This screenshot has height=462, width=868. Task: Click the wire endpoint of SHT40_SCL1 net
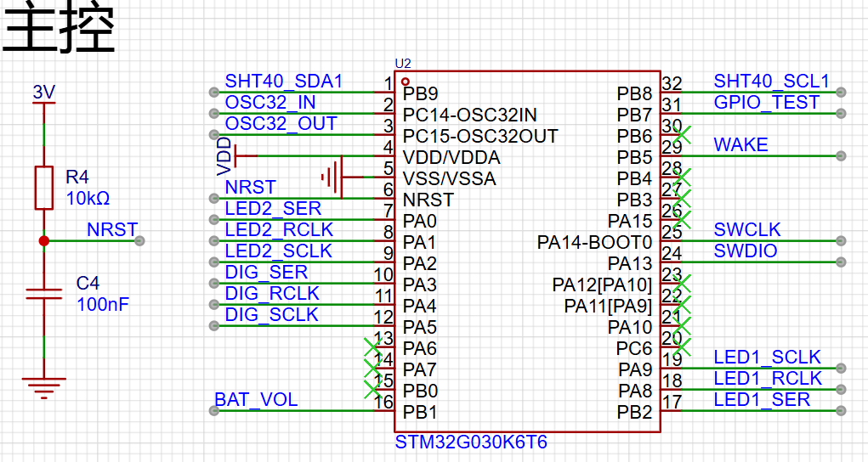click(841, 93)
